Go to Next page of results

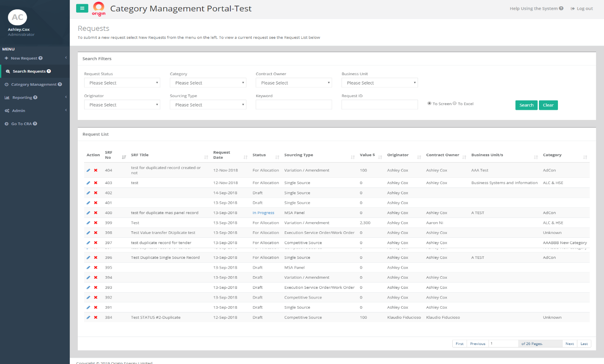(570, 344)
